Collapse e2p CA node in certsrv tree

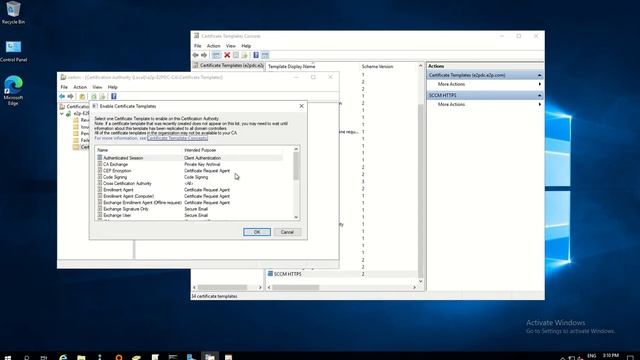pyautogui.click(x=62, y=113)
